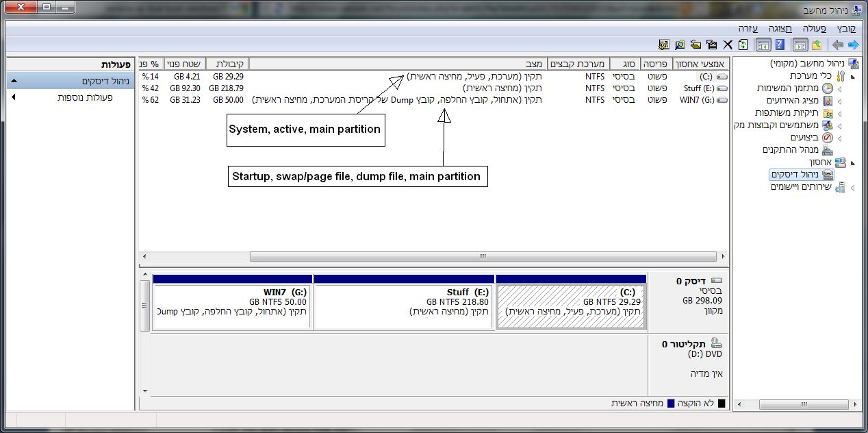
Task: Click the Refresh toolbar icon
Action: click(x=742, y=45)
